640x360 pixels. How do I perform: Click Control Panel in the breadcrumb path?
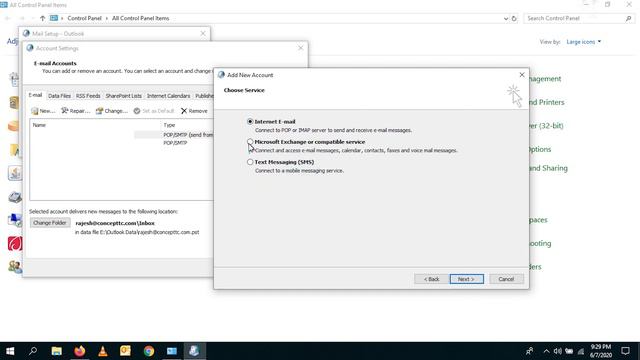pyautogui.click(x=84, y=18)
